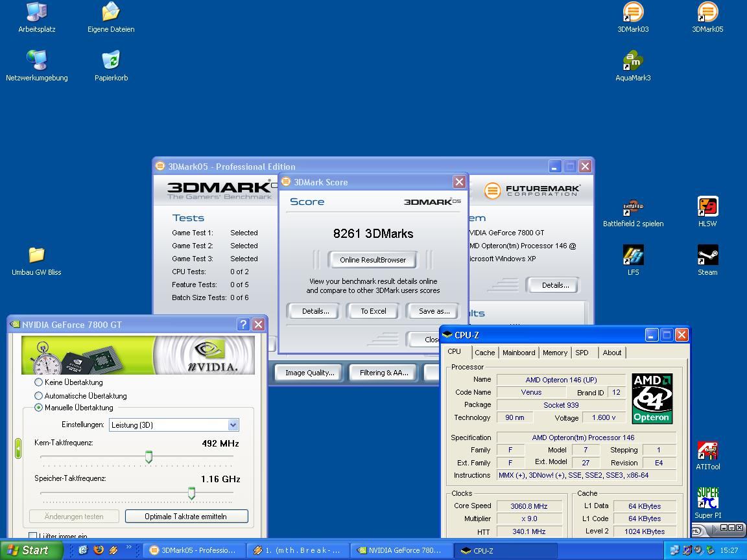Open the Netzwerkumgebung desktop icon

(x=37, y=65)
